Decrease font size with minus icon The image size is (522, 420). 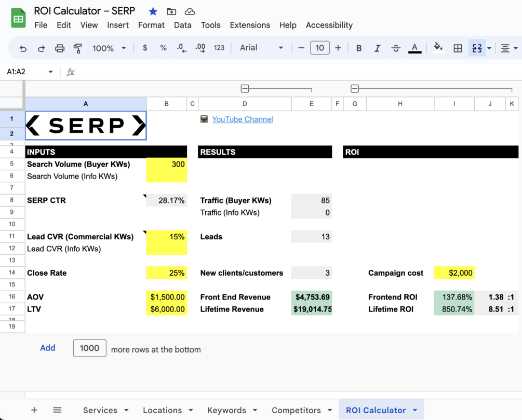click(301, 48)
